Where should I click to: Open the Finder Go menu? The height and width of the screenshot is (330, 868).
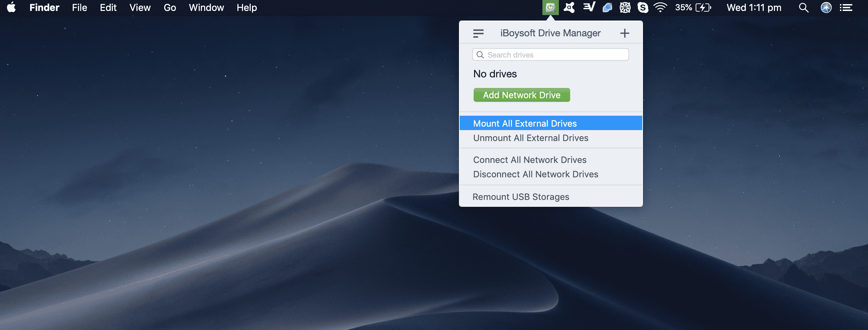tap(170, 8)
